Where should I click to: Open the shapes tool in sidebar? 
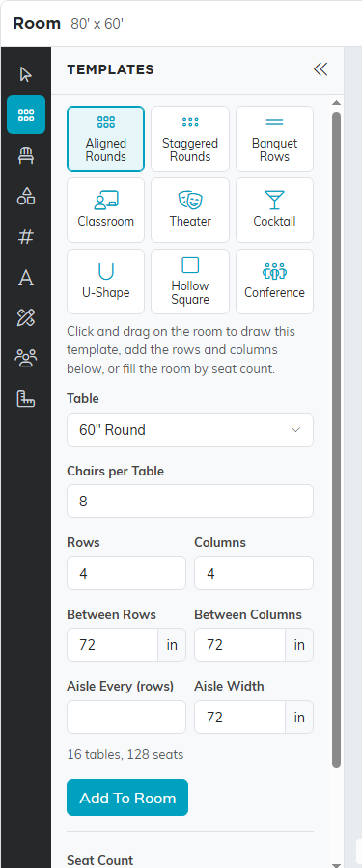[x=25, y=196]
